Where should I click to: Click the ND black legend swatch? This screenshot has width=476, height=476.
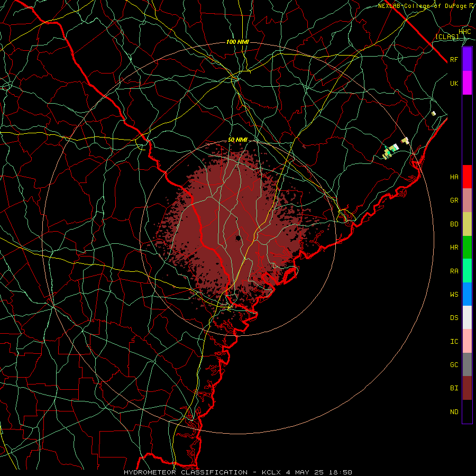[467, 411]
